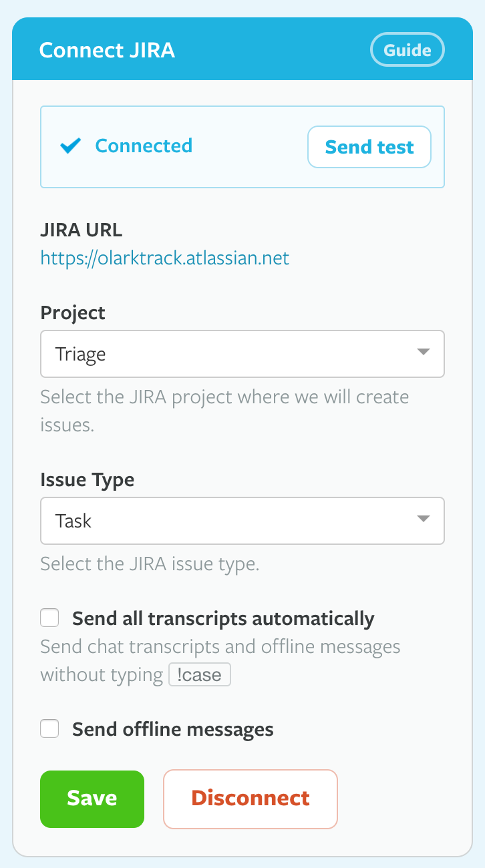Click the Connected status text
The height and width of the screenshot is (868, 485).
tap(144, 146)
